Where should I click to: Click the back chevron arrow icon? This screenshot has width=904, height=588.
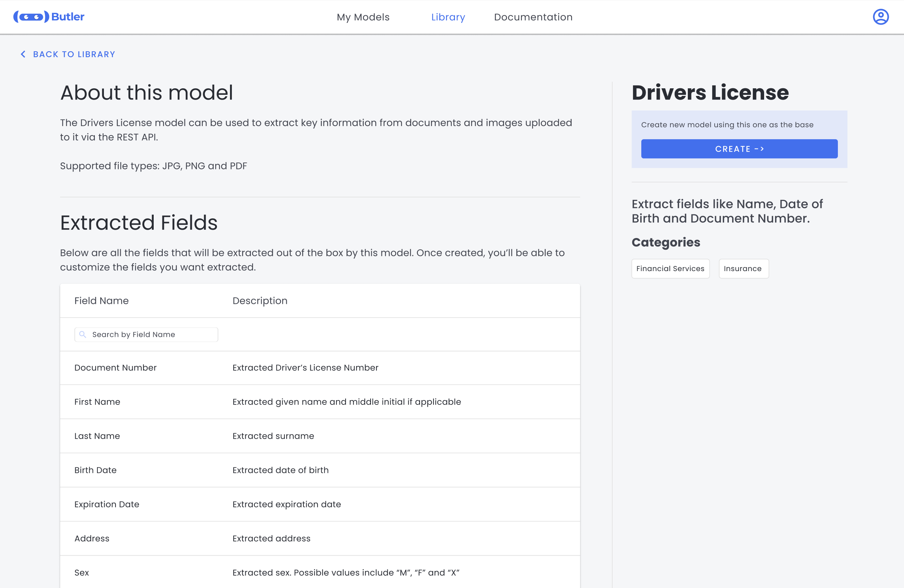pyautogui.click(x=23, y=54)
